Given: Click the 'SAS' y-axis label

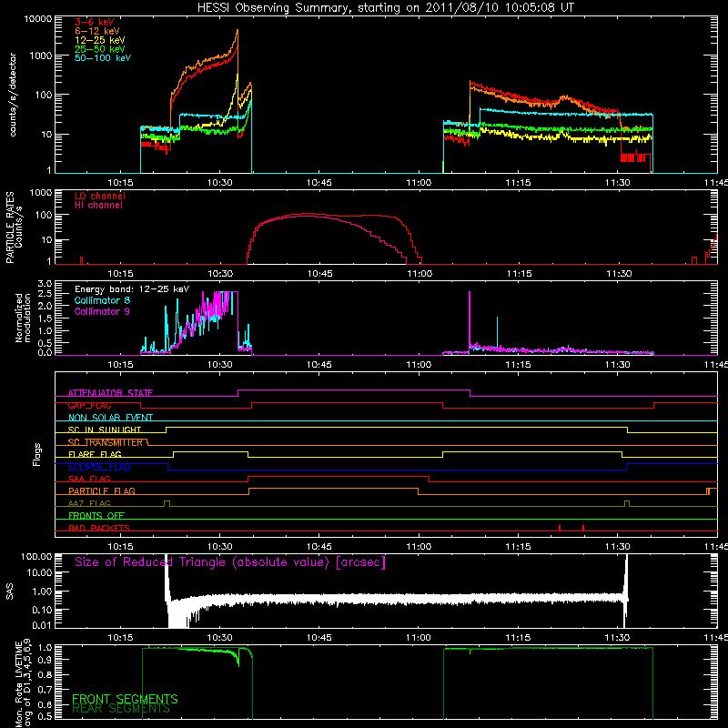Looking at the screenshot, I should point(10,591).
